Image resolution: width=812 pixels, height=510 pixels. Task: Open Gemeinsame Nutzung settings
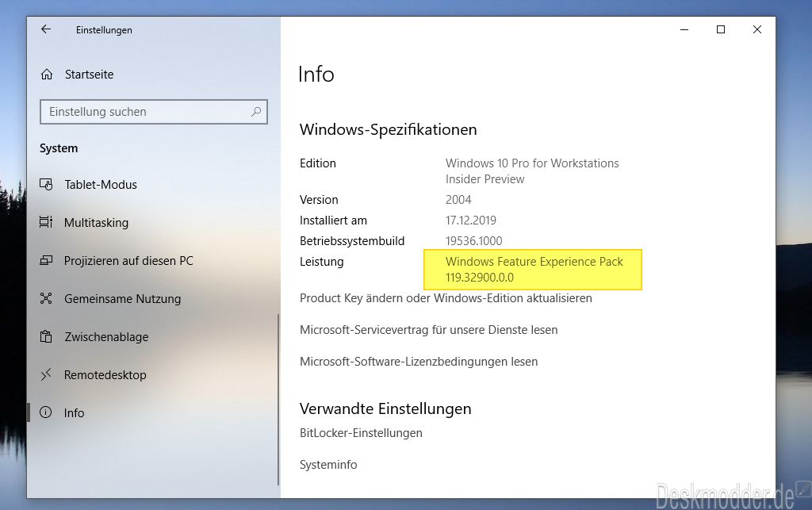tap(123, 299)
